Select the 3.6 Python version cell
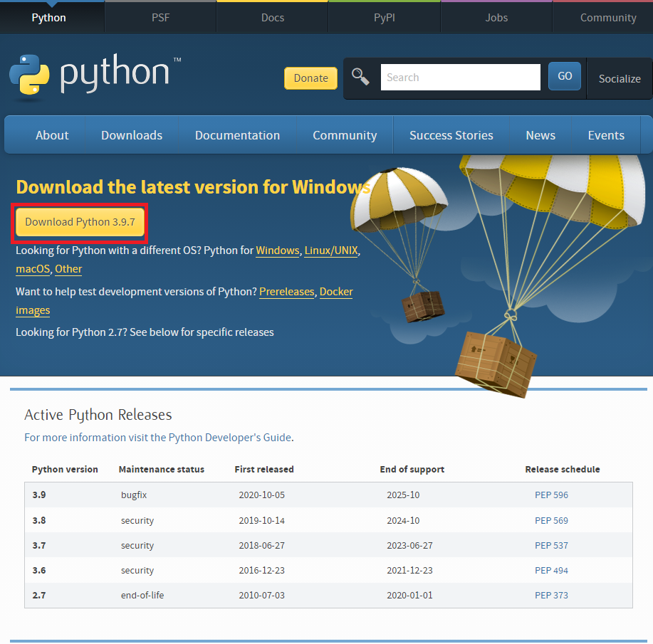The width and height of the screenshot is (653, 644). tap(39, 570)
